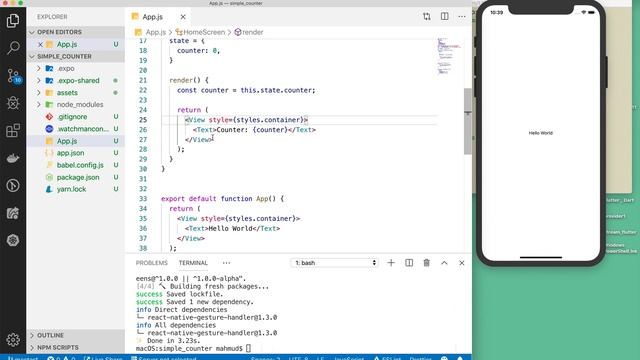
Task: Maximize the panel with chevron up
Action: point(444,263)
